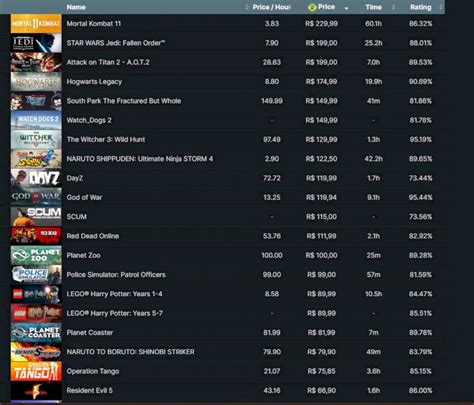The width and height of the screenshot is (474, 405).
Task: Select 'LEGO Harry Potter: Years 5-7' name
Action: click(115, 314)
